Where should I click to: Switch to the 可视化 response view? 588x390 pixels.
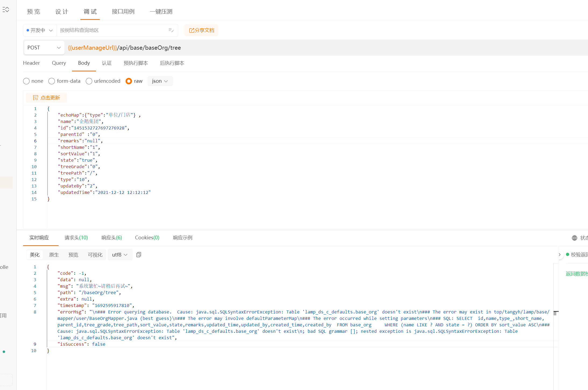pos(95,255)
